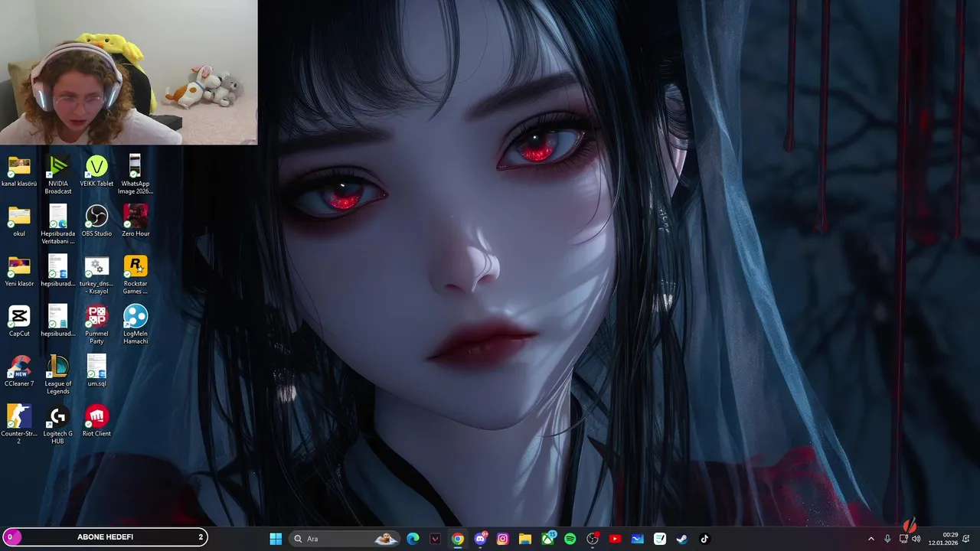Open Microsoft Edge from the taskbar

(x=413, y=539)
